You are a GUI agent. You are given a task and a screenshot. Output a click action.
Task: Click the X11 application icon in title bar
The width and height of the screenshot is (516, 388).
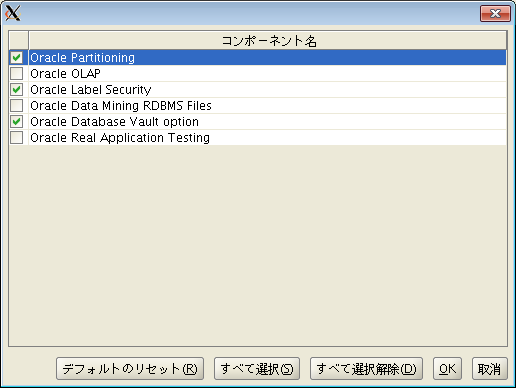click(13, 13)
